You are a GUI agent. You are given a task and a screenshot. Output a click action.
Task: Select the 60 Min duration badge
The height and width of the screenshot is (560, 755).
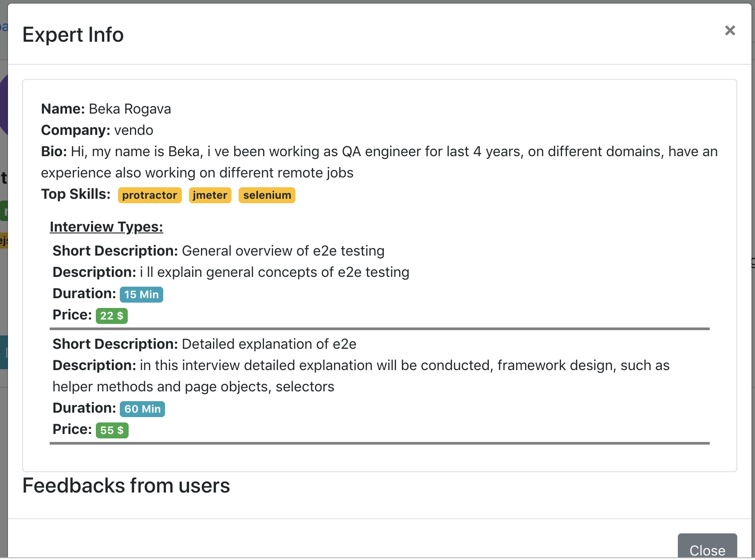click(142, 409)
